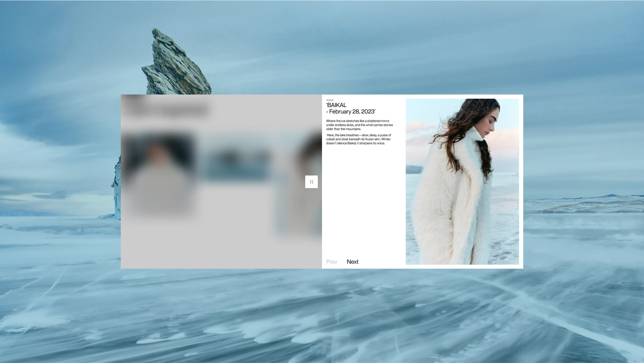Go to the Next image
Viewport: 644px width, 363px height.
pos(352,262)
